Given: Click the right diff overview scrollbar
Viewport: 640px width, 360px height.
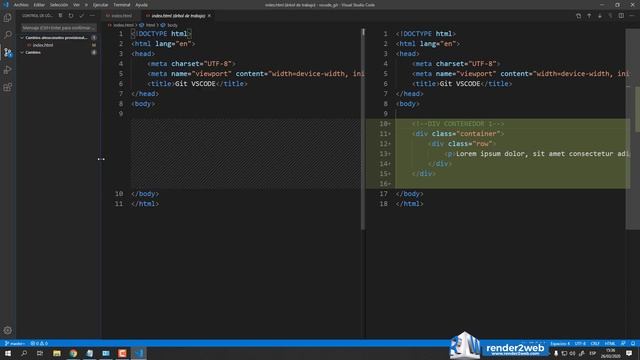Looking at the screenshot, I should click(633, 129).
